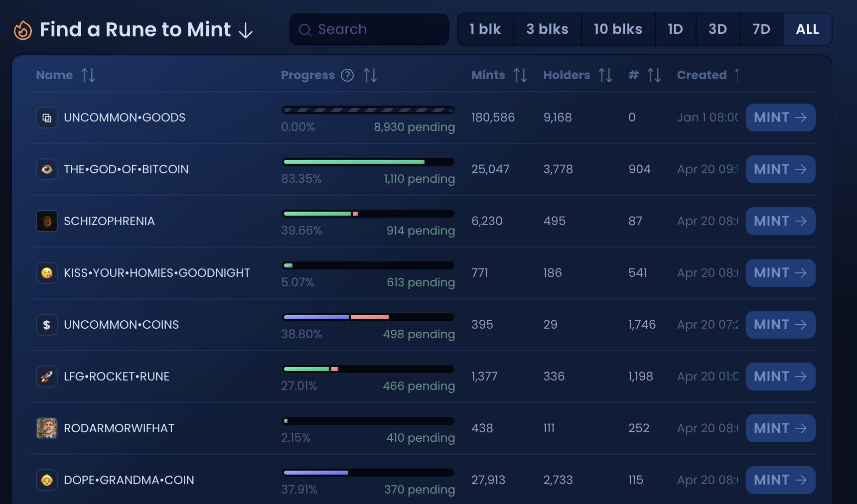Click the LFG•ROCKET•RUNE rocket icon
This screenshot has width=857, height=504.
pos(47,377)
